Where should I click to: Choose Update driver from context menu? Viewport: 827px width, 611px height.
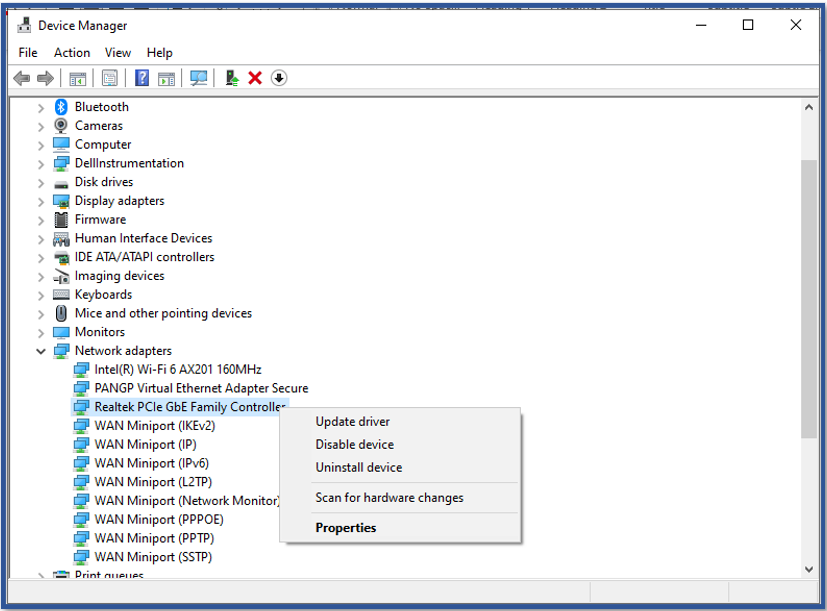click(401, 422)
